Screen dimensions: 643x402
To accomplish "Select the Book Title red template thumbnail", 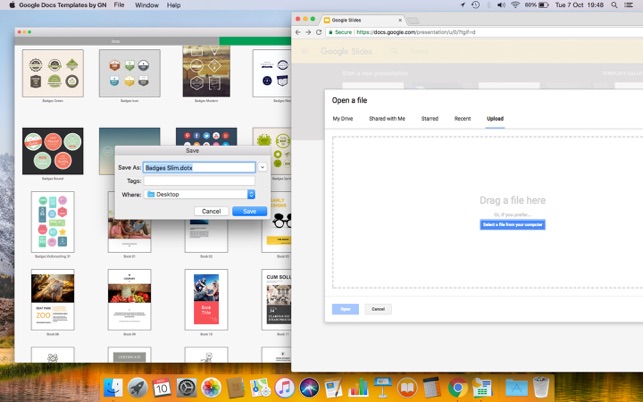I will 206,299.
